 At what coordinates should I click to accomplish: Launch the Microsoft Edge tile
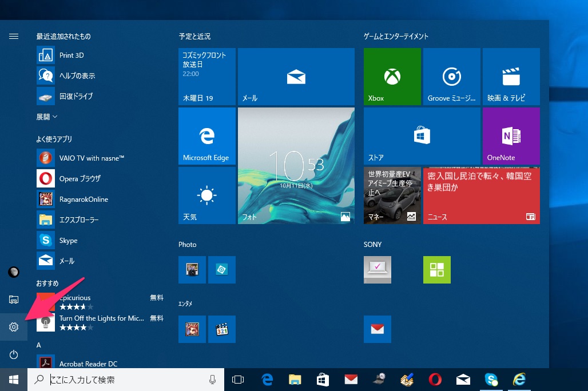pyautogui.click(x=207, y=136)
